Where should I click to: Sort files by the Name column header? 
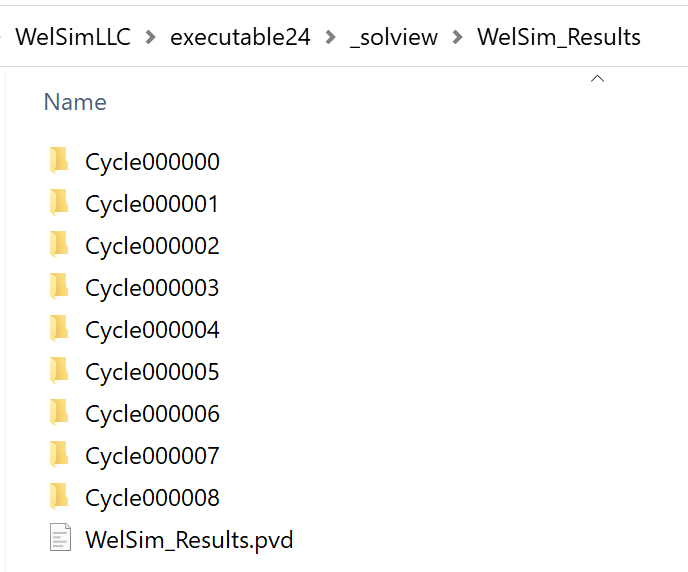click(x=75, y=102)
